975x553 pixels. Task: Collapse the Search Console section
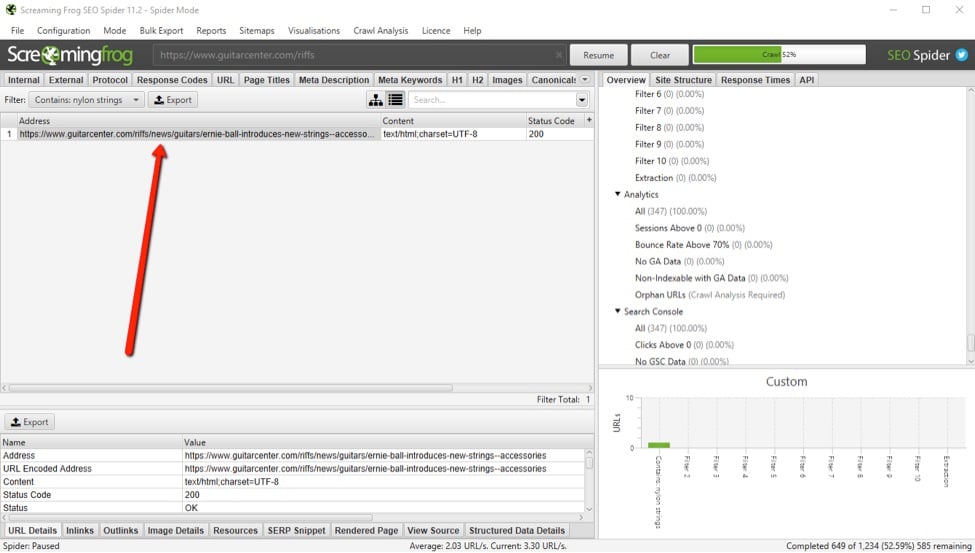coord(618,311)
